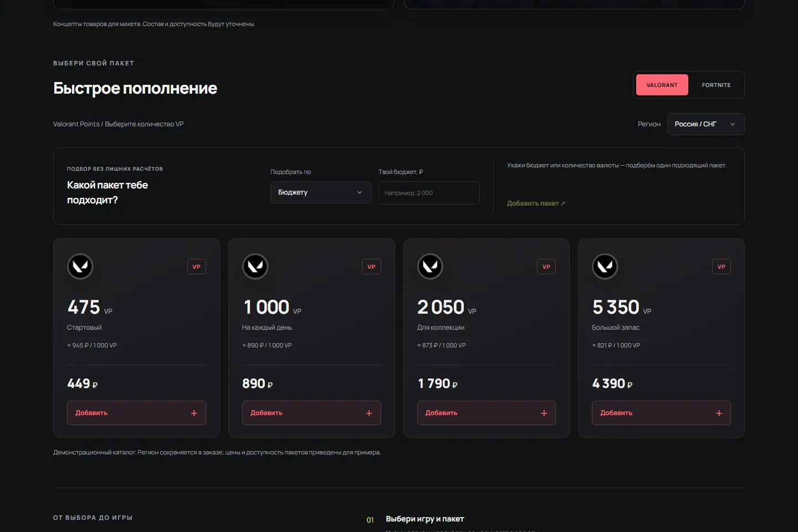Image resolution: width=798 pixels, height=532 pixels.
Task: Click the Для коллекции label
Action: tap(441, 328)
